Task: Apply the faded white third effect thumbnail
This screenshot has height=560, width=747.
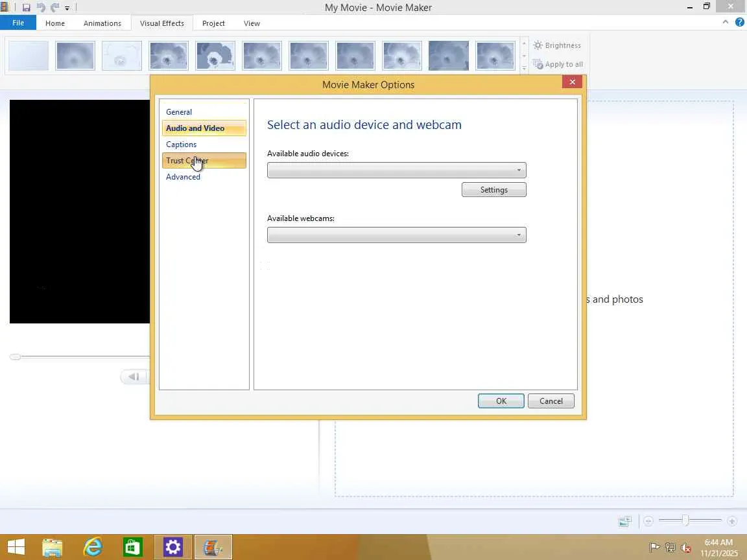Action: [122, 56]
